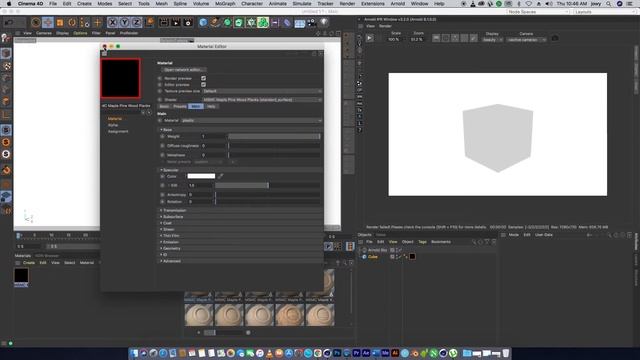The image size is (640, 360).
Task: Open the Shader dropdown in Material Editor
Action: pos(262,100)
